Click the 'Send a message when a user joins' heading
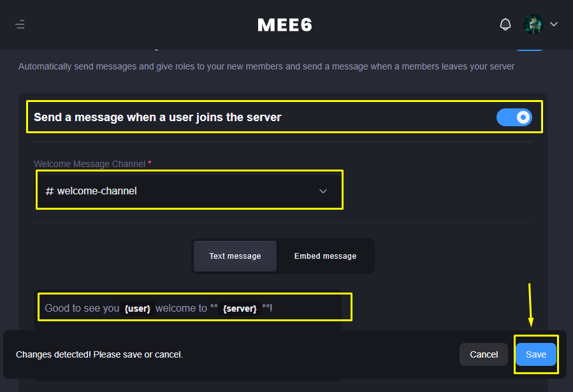Screen dimensions: 573x392 tap(157, 117)
